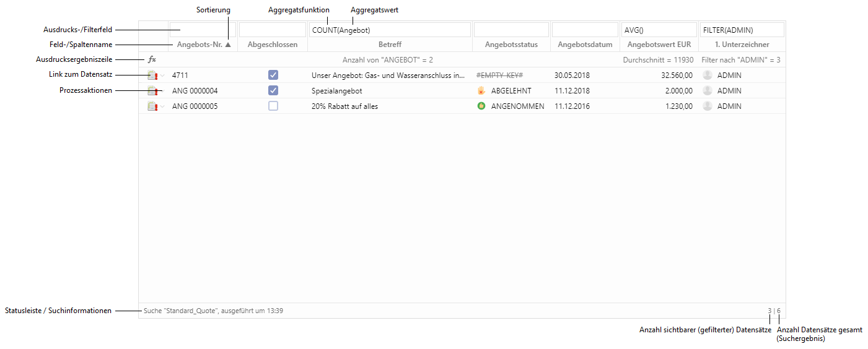The height and width of the screenshot is (349, 868).
Task: Expand process actions dropdown for ANG 0000005
Action: [163, 107]
